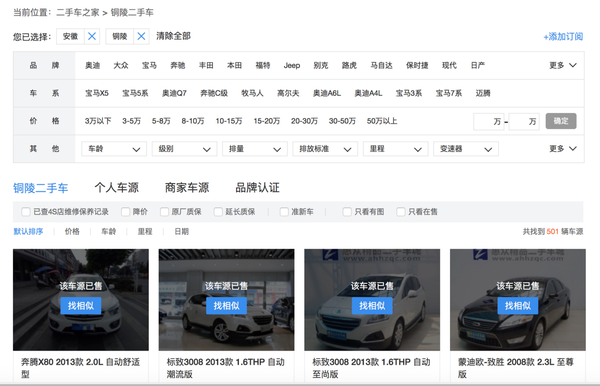
Task: Open the 里程 dropdown
Action: point(396,149)
